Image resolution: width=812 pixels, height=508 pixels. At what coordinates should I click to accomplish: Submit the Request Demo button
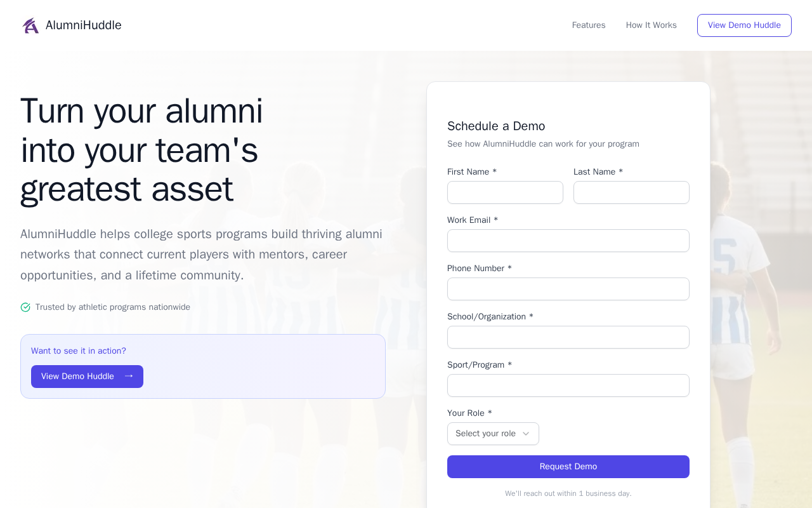tap(568, 467)
